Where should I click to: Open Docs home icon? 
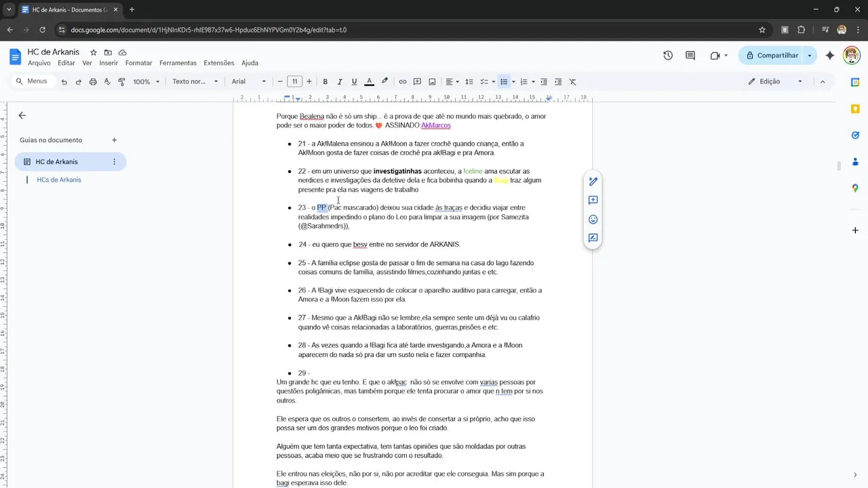tap(15, 56)
